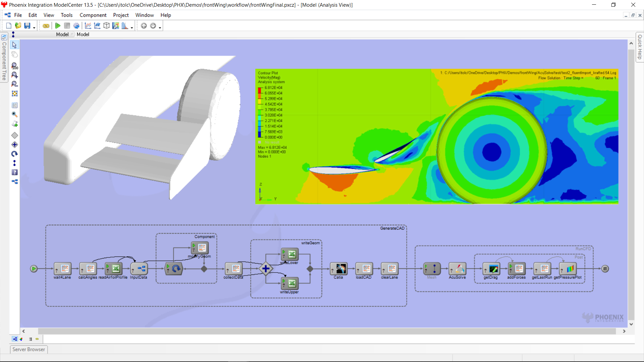The width and height of the screenshot is (644, 362).
Task: Select the hand pan tool
Action: point(14,54)
